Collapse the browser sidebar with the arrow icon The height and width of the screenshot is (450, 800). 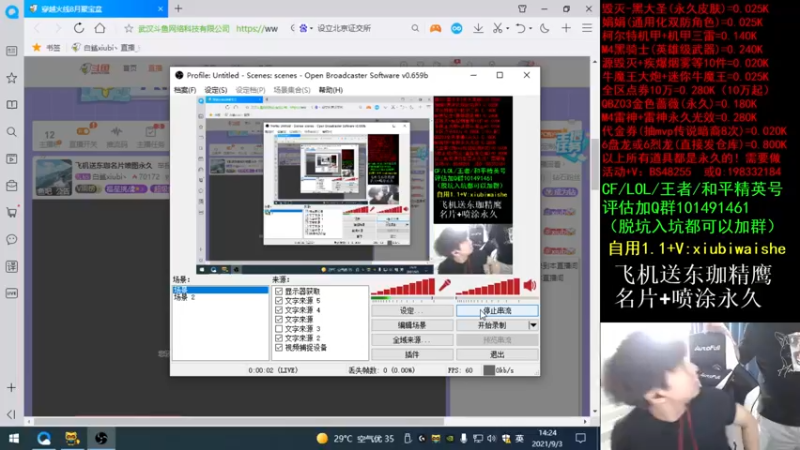click(11, 414)
